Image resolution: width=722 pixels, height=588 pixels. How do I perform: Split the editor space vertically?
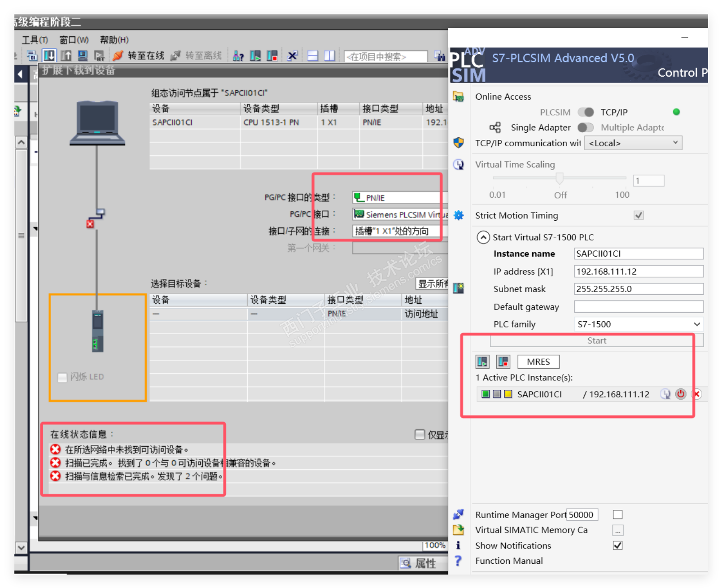point(329,56)
